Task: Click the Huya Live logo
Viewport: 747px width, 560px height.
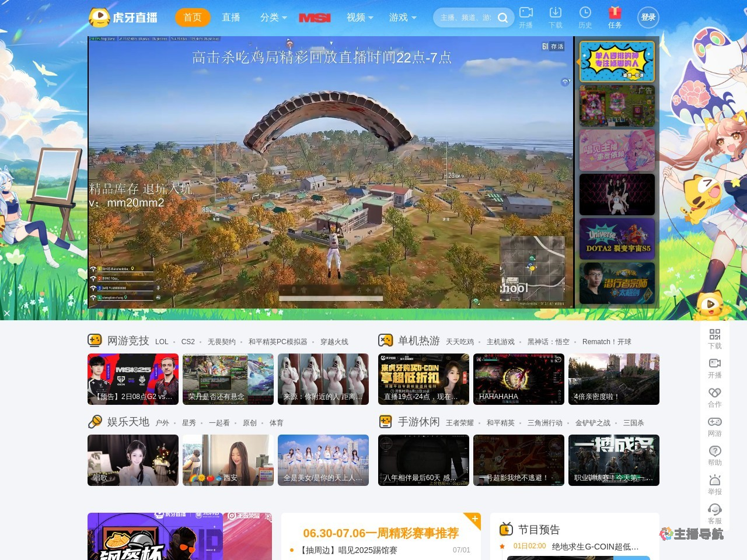Action: pyautogui.click(x=123, y=17)
